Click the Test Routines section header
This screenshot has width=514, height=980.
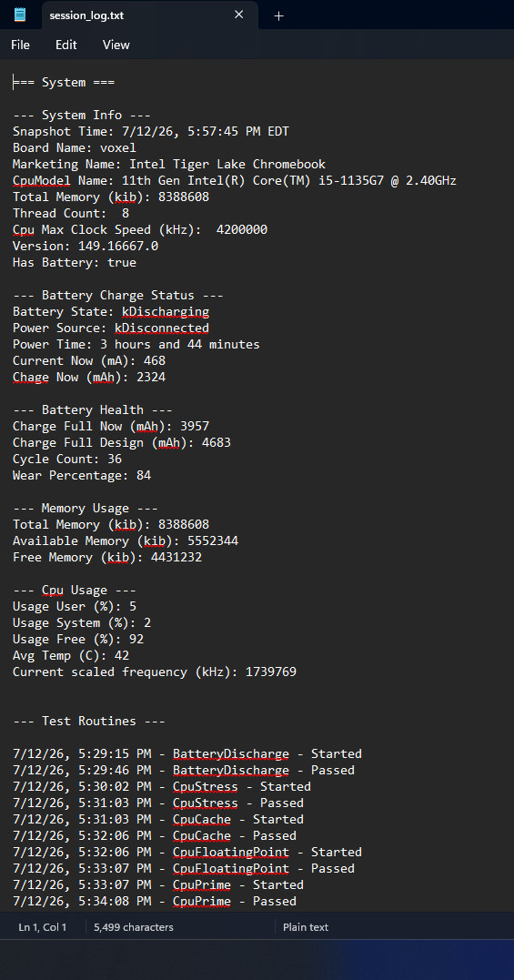point(89,722)
